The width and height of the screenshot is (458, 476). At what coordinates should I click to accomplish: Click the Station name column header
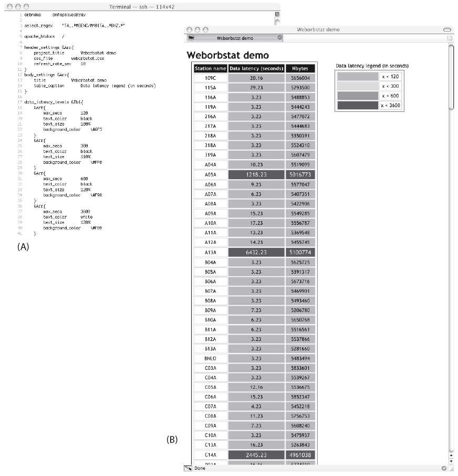pos(210,69)
